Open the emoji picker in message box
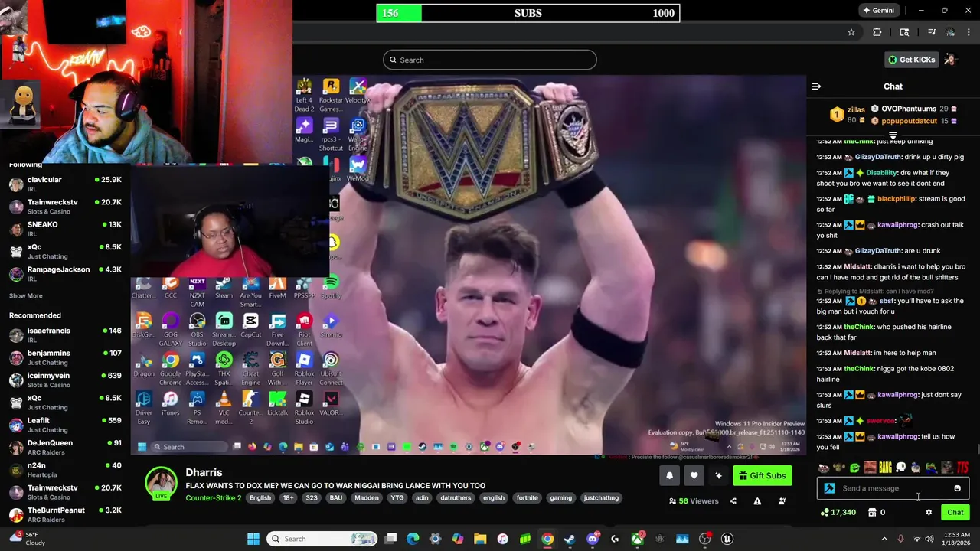Screen dimensions: 980x551 [957, 488]
